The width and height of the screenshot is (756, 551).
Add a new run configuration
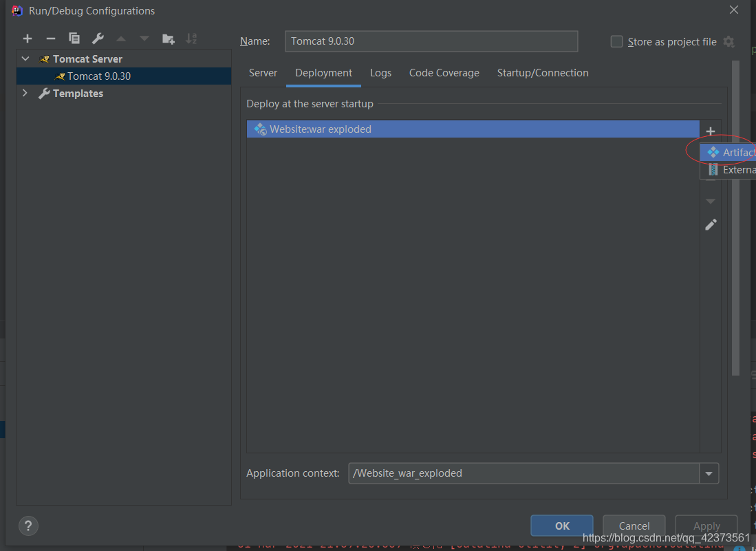click(x=28, y=39)
